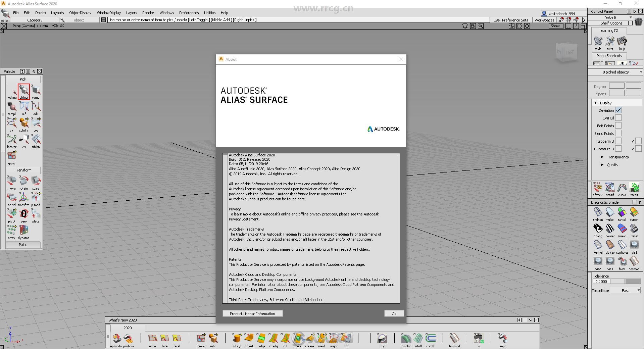Expand the Quality section

pos(602,165)
